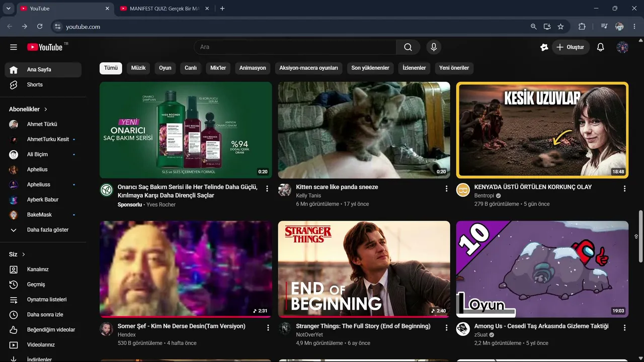Click the YouTube search field
The image size is (644, 362).
pos(295,47)
